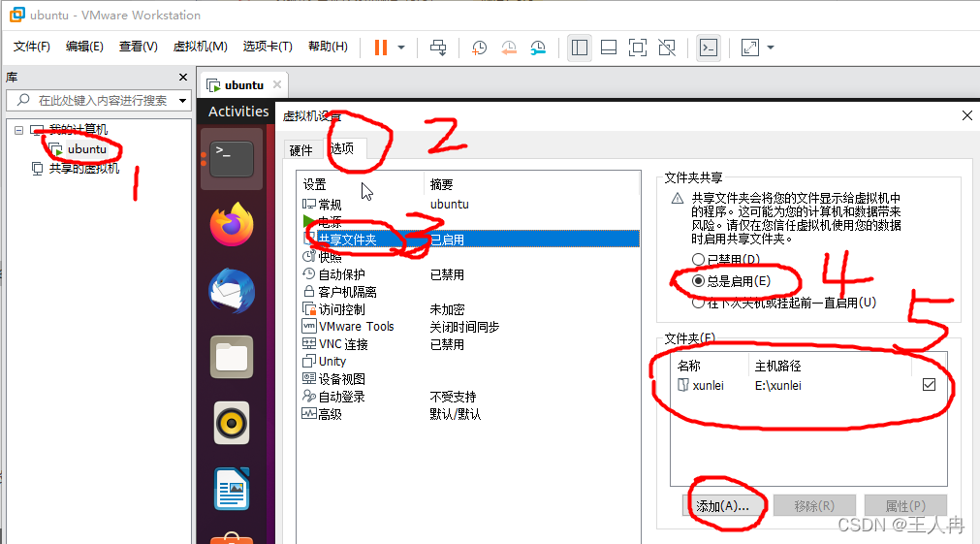Choose the 已禁用(D) radio option

[x=698, y=260]
